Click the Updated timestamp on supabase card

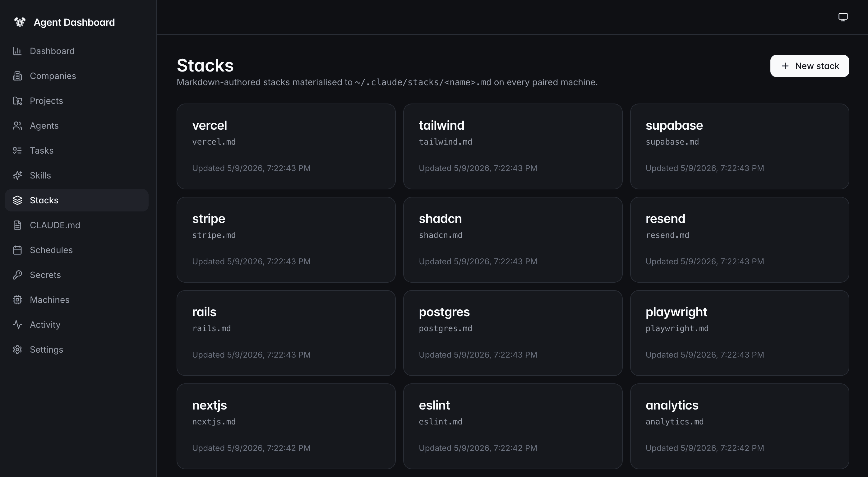(x=704, y=168)
